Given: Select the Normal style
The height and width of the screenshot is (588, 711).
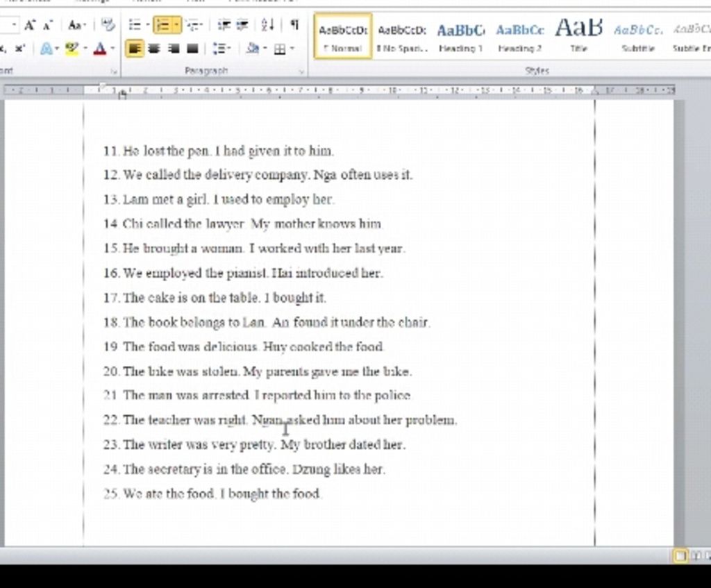Looking at the screenshot, I should tap(343, 36).
